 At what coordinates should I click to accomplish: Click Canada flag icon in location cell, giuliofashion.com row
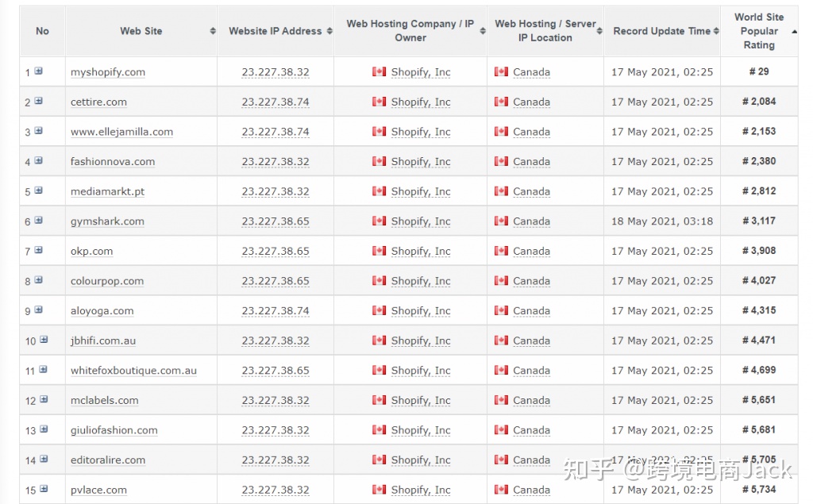[x=501, y=429]
